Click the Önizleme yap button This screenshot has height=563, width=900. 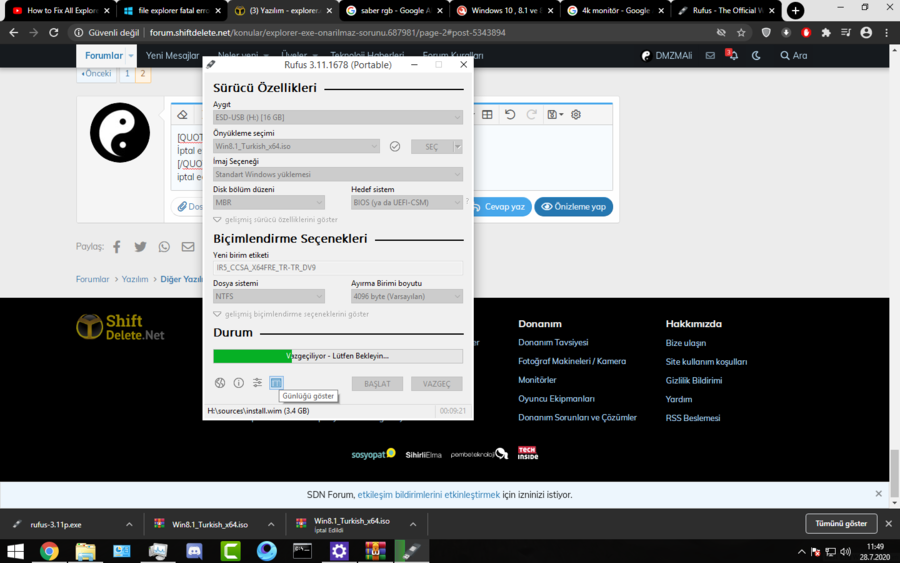tap(573, 207)
